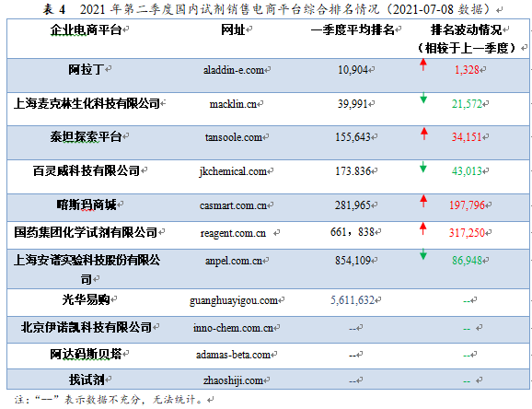
Task: Click '北京伊诺凯科技有限公司'
Action: click(87, 327)
